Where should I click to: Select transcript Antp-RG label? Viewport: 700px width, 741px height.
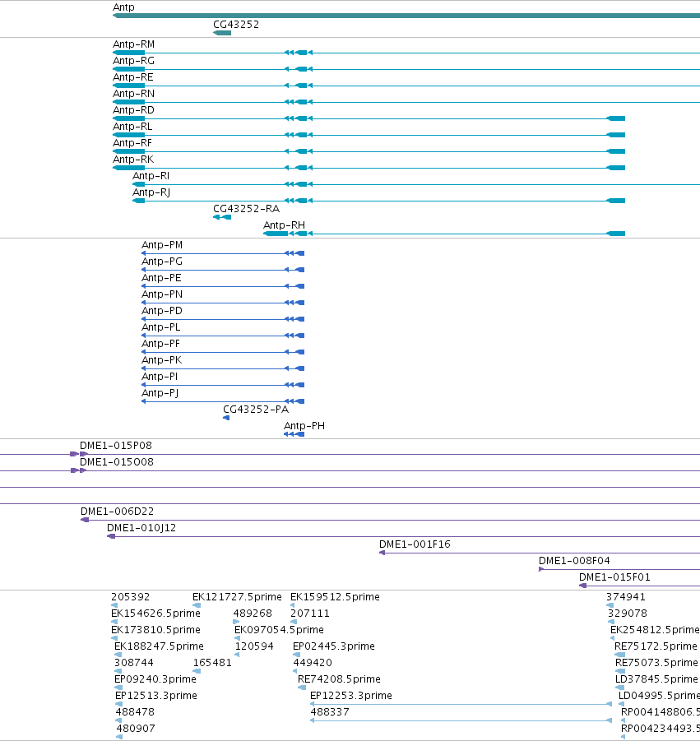coord(133,61)
